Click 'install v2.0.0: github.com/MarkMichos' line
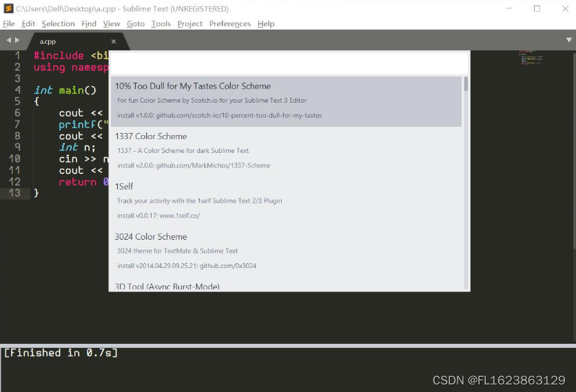This screenshot has height=392, width=576. tap(194, 166)
